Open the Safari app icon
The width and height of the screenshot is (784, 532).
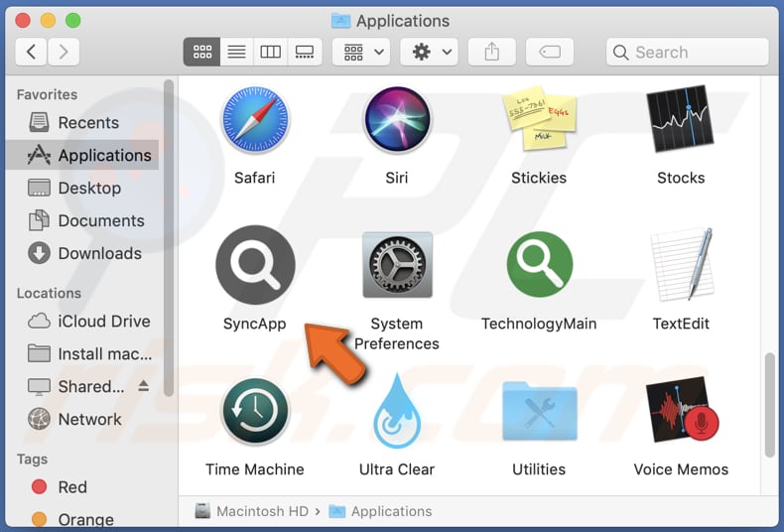tap(255, 119)
